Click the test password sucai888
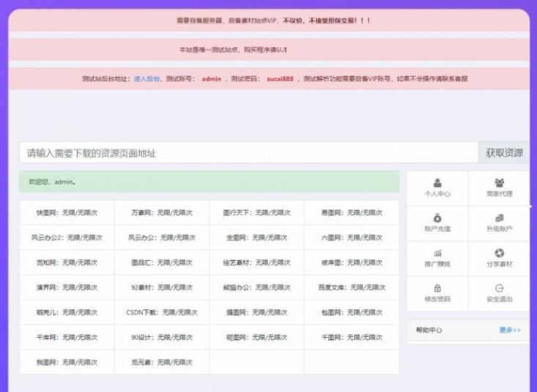 (x=280, y=79)
